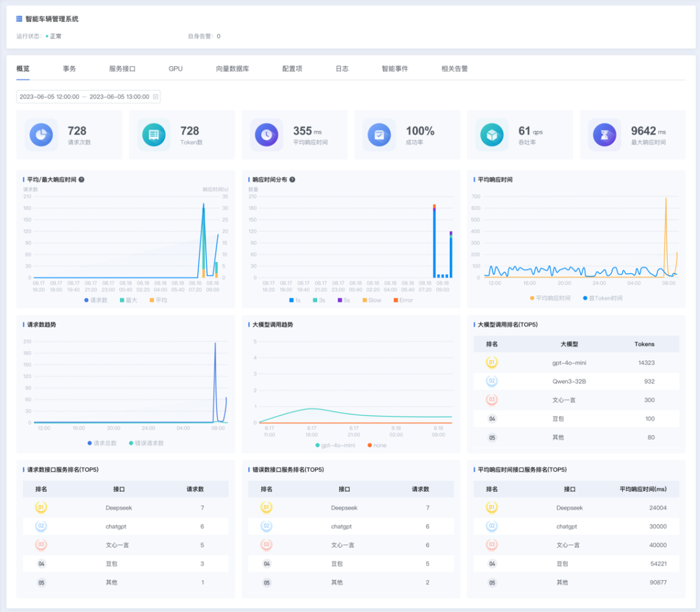Go to the 相关告警 tab
Screen dimensions: 700x612
tap(454, 69)
